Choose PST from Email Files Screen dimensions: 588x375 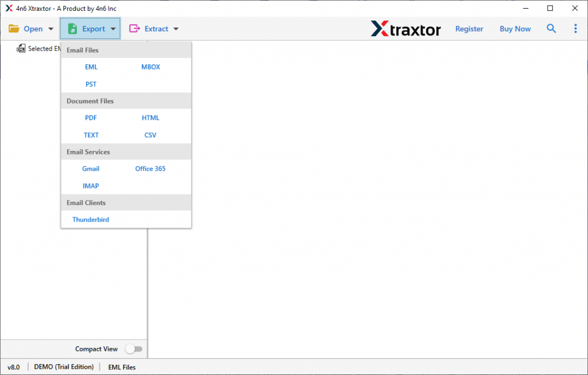click(91, 84)
